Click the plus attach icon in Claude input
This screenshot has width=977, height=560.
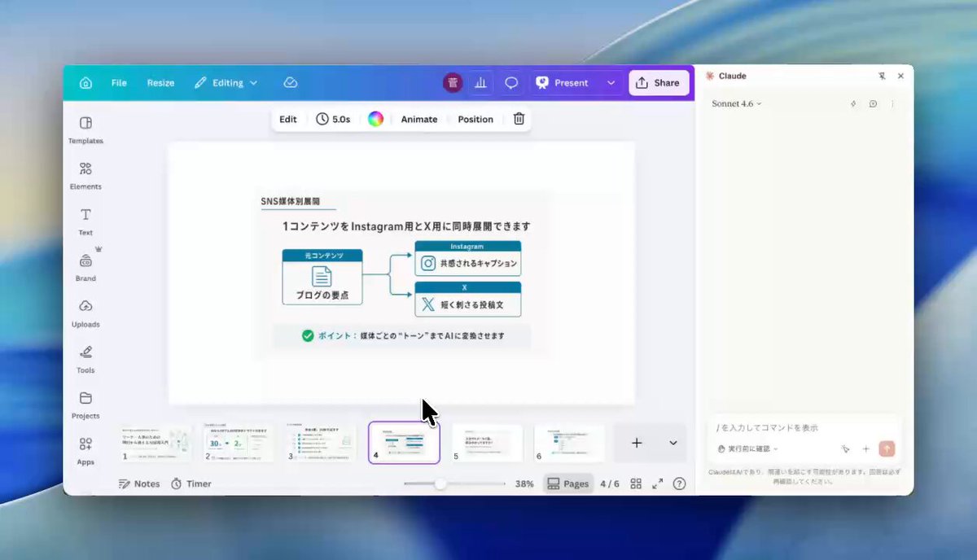(865, 448)
